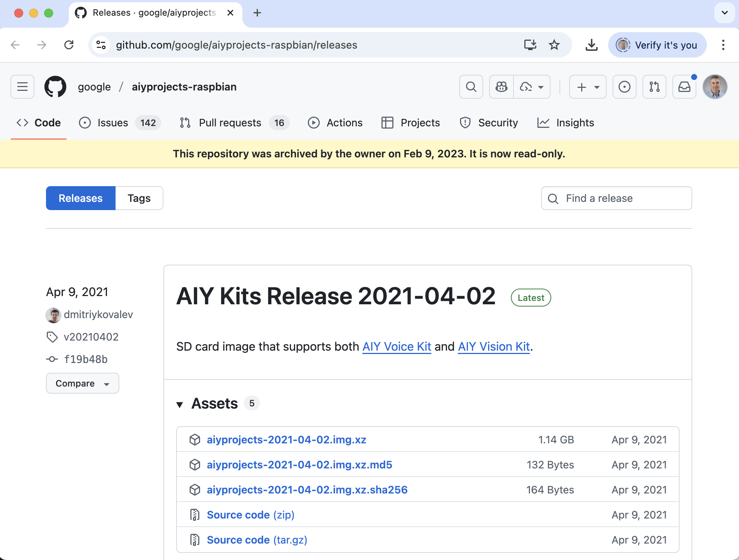The width and height of the screenshot is (739, 560).
Task: Open the create new plus dropdown
Action: tap(588, 87)
